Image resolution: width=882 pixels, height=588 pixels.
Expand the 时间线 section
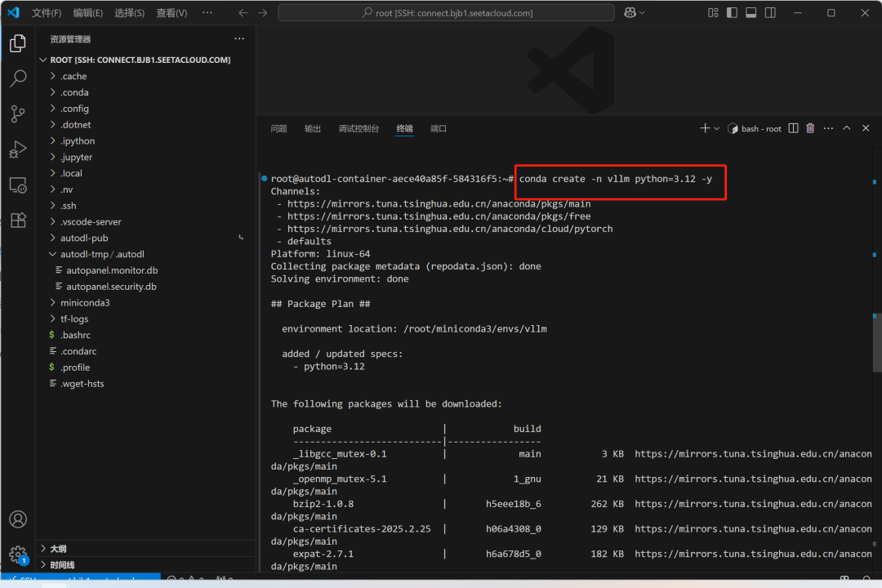click(146, 565)
